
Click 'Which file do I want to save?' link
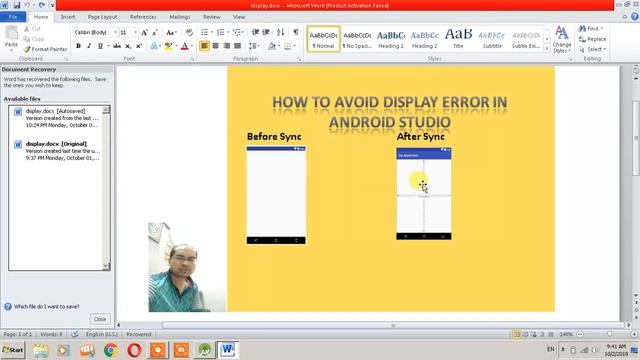(47, 306)
